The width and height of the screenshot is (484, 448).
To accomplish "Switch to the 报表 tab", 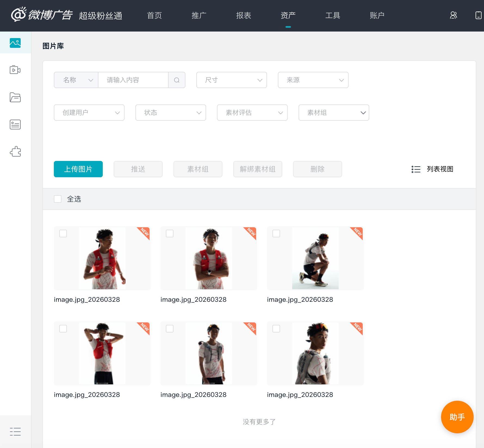I will (243, 15).
